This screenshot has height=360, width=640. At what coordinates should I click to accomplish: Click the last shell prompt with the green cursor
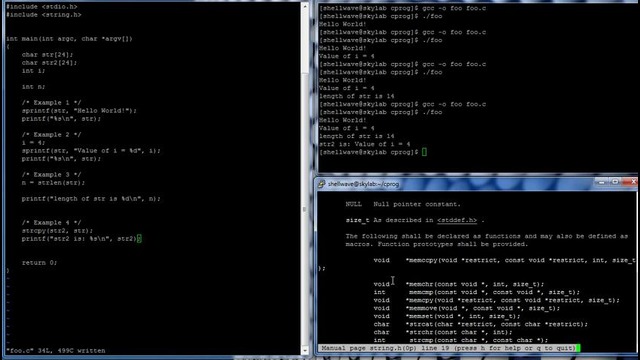pyautogui.click(x=372, y=152)
